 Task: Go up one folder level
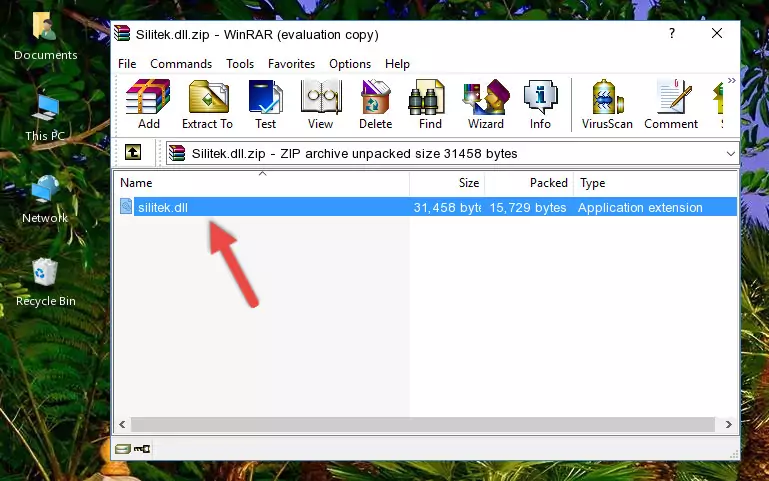133,152
